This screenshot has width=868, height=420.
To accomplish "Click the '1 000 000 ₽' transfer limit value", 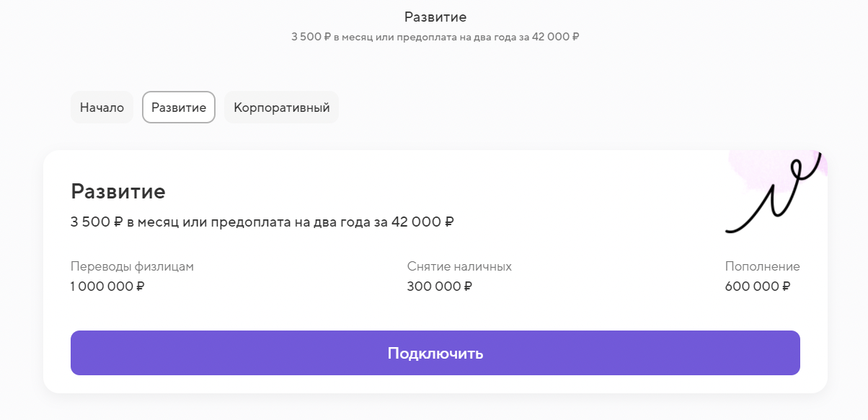I will (107, 286).
